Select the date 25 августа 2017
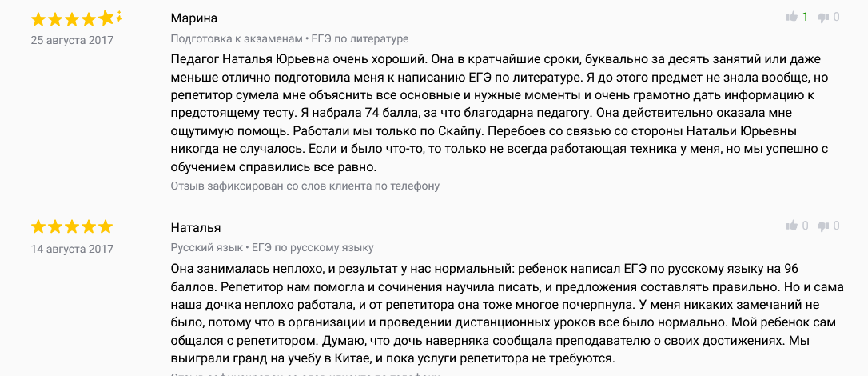 click(x=72, y=41)
